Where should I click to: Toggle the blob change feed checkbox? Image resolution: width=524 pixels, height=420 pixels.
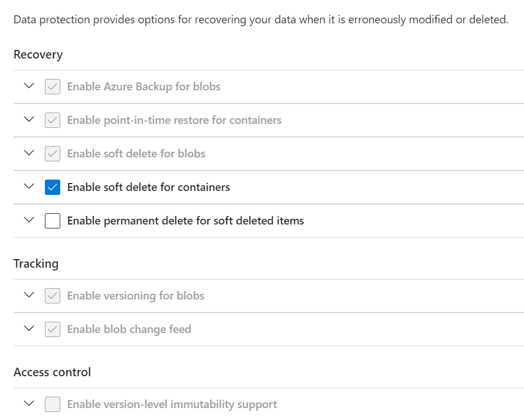(52, 330)
